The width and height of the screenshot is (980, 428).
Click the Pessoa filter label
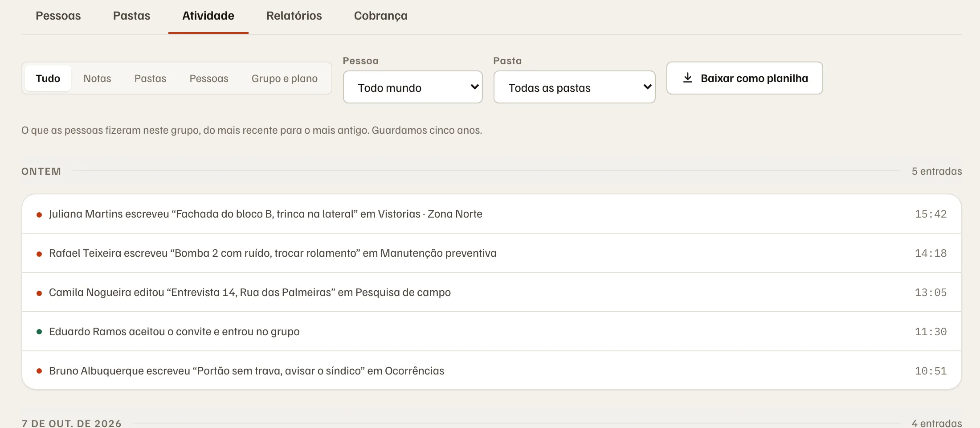coord(361,61)
